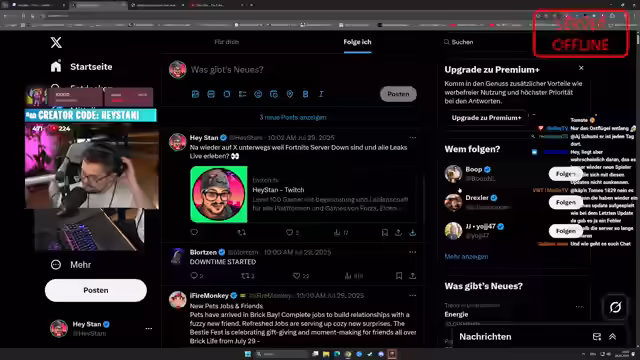
Task: Add image media to the post
Action: 196,94
